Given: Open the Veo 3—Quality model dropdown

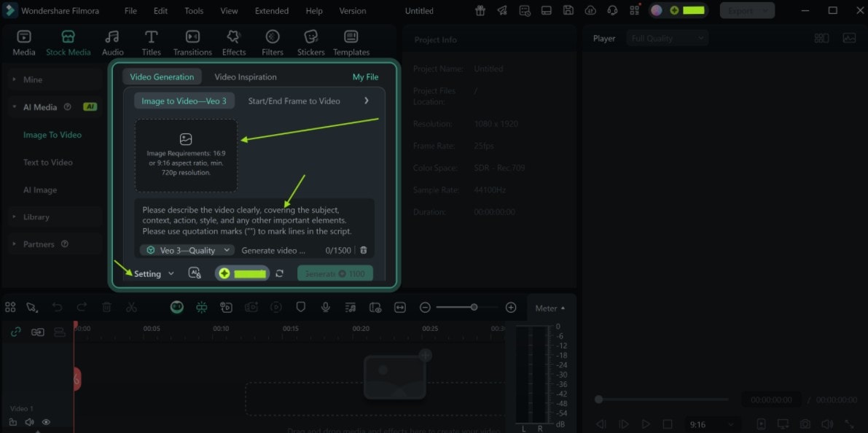Looking at the screenshot, I should click(x=186, y=250).
